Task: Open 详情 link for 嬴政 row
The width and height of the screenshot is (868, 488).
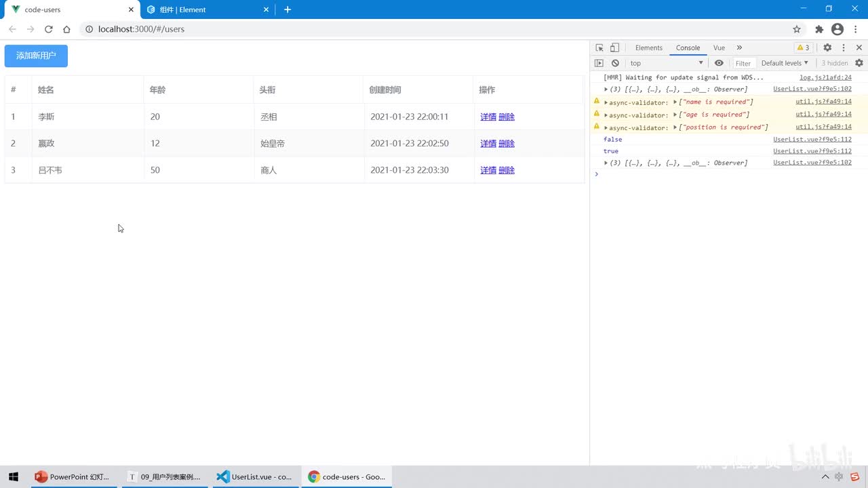Action: (488, 143)
